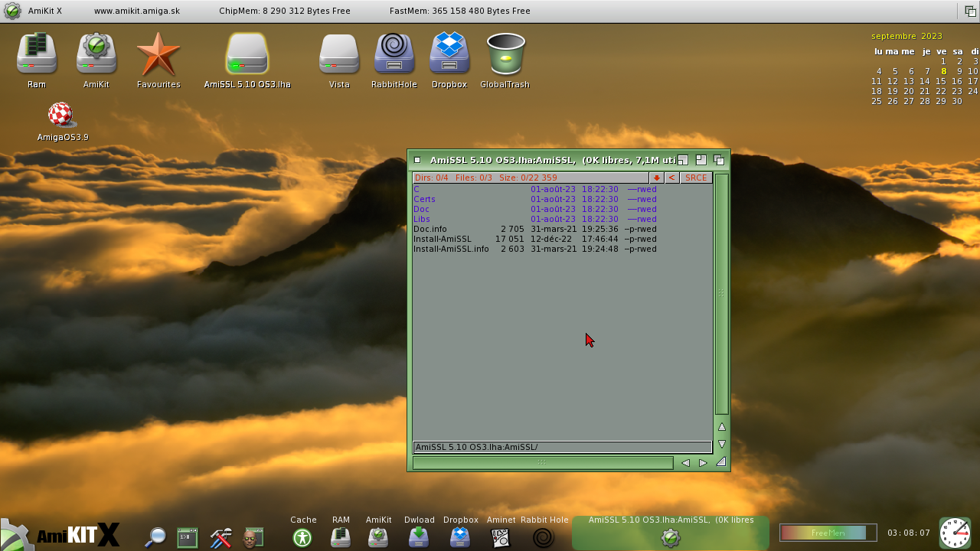Select the Certs directory row

click(x=563, y=199)
